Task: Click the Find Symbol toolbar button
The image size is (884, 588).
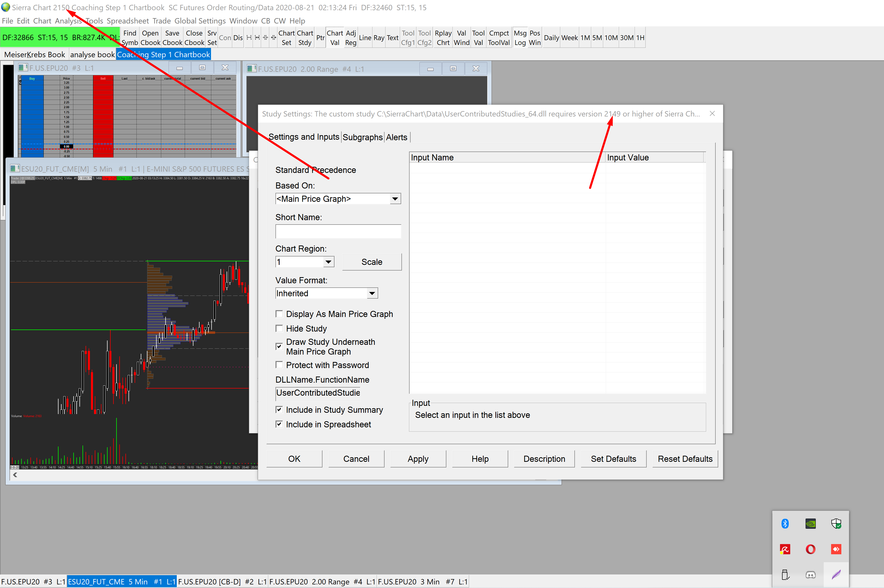Action: click(x=130, y=38)
